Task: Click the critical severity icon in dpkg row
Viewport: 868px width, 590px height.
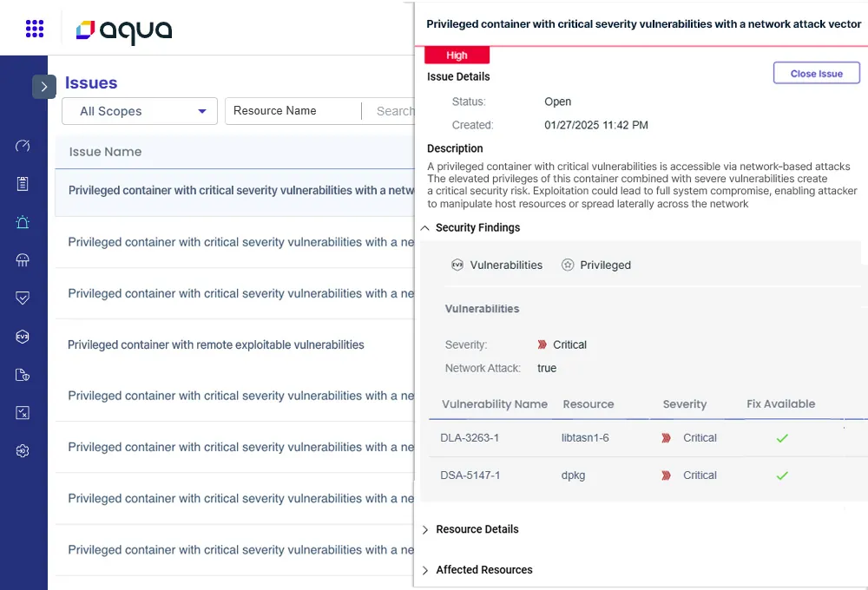Action: 666,475
